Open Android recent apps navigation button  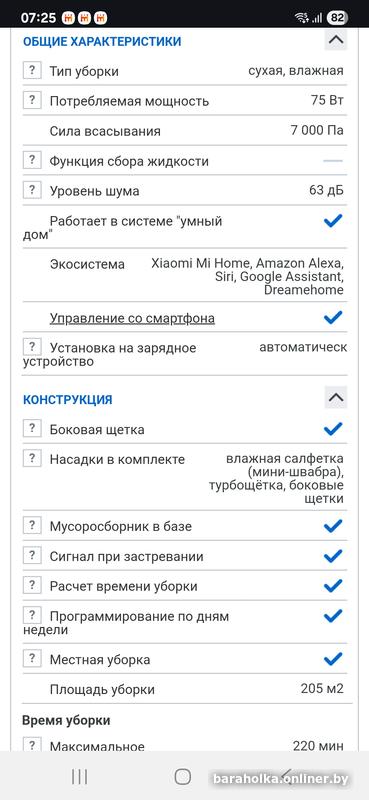(x=80, y=777)
